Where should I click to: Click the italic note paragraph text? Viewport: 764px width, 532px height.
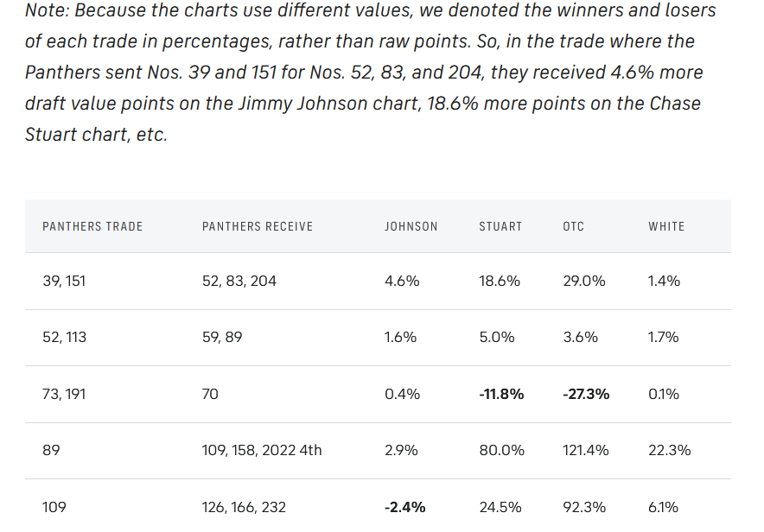coord(363,73)
